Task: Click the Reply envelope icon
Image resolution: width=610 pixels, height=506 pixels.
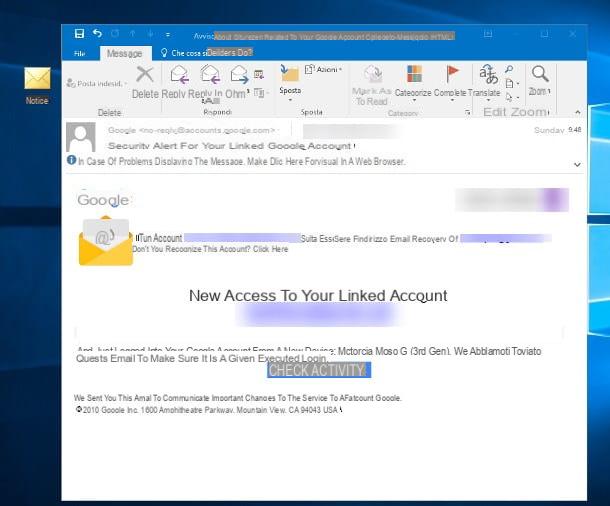Action: [x=179, y=74]
